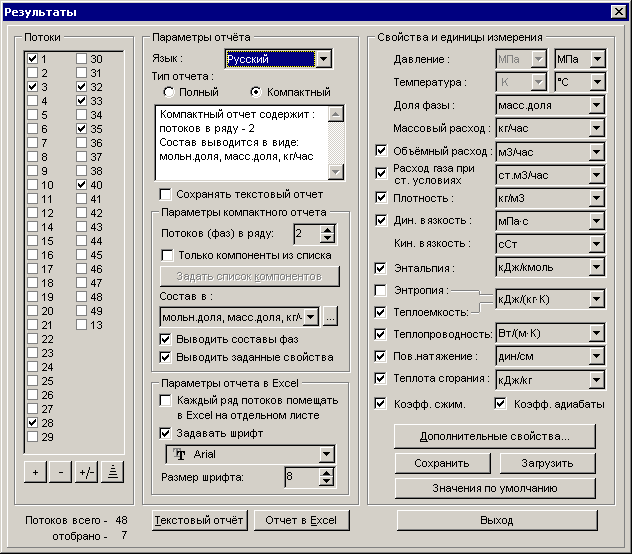Screen dimensions: 632x554
Task: Click 'Текстовый отчёт' button
Action: (x=200, y=521)
